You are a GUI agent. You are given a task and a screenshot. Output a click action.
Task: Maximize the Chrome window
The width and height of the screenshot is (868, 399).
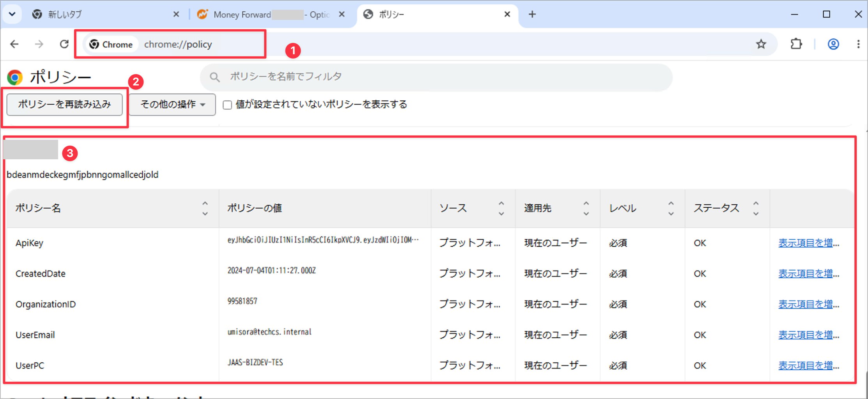point(826,14)
